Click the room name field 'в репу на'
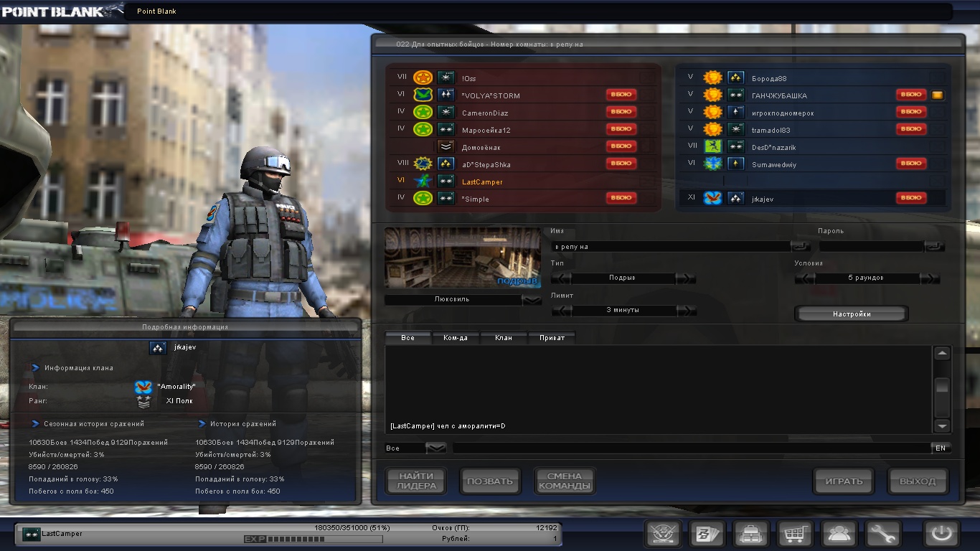Screen dimensions: 980x551 (671, 247)
